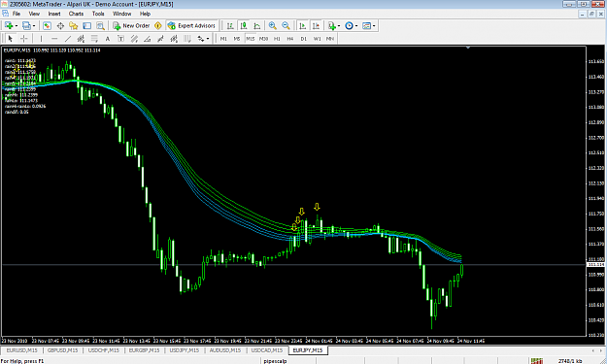Switch timeframe to M30
Viewport: 607px width, 364px height.
263,39
